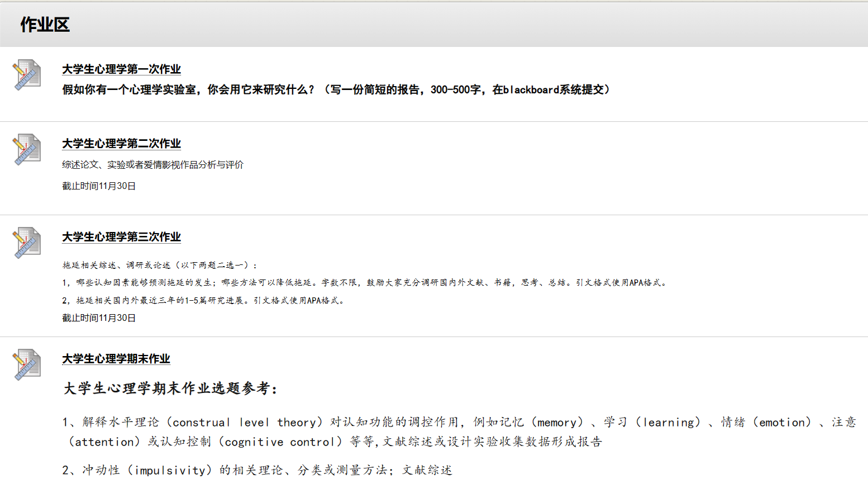Click the second assignment's 截止时间11月30日 deadline text

point(99,186)
